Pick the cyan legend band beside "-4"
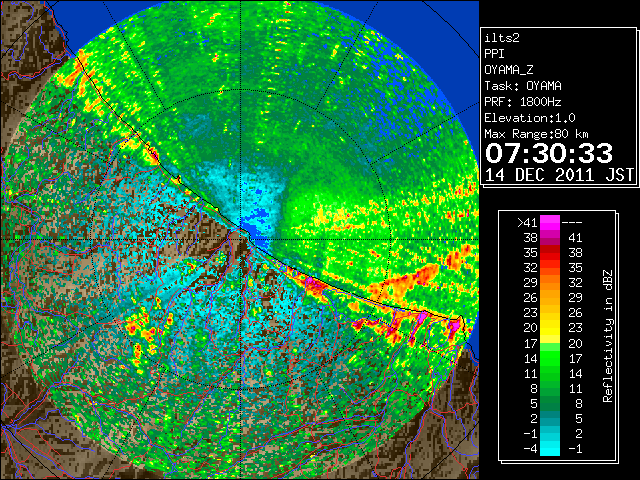Image resolution: width=640 pixels, height=480 pixels. coord(550,449)
